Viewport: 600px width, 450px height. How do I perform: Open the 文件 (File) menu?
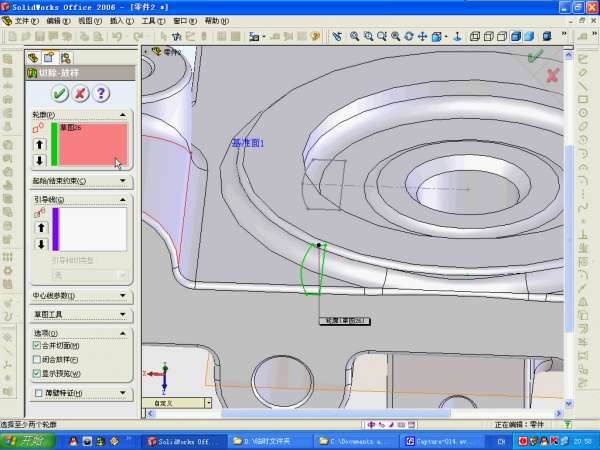pos(26,21)
